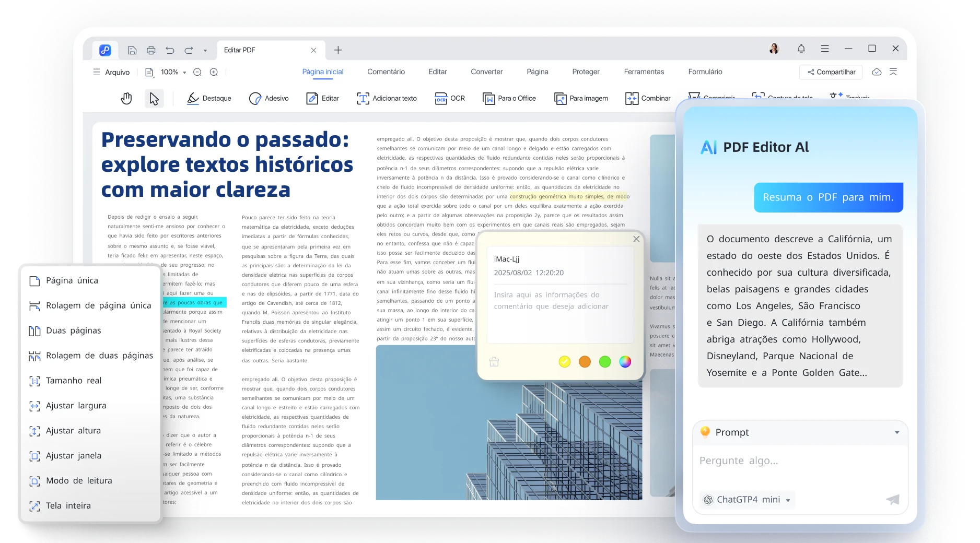Collapse the ribbon toolbar icon
Image resolution: width=980 pixels, height=543 pixels.
(893, 72)
